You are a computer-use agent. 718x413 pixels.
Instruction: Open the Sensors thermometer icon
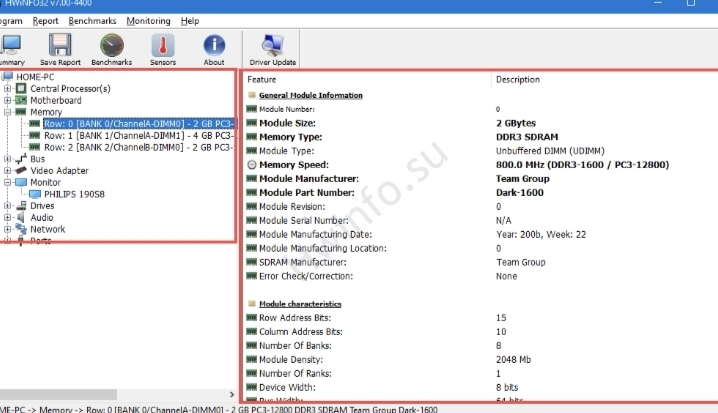[x=163, y=45]
